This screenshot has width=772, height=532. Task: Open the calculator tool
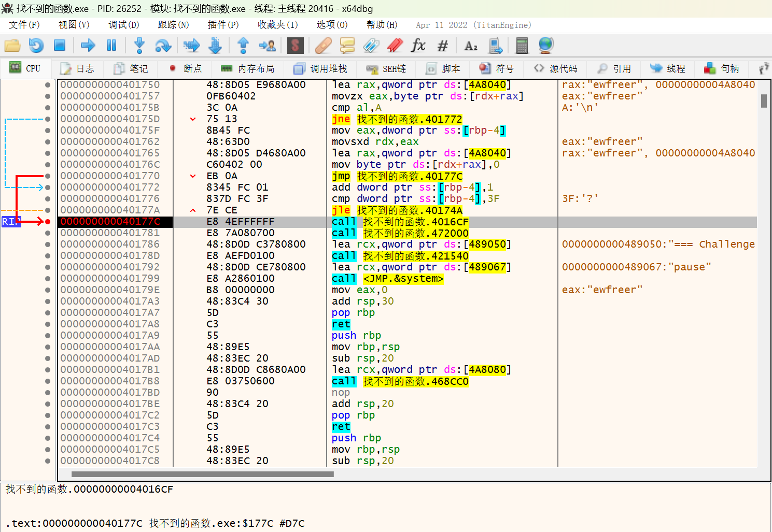coord(522,46)
